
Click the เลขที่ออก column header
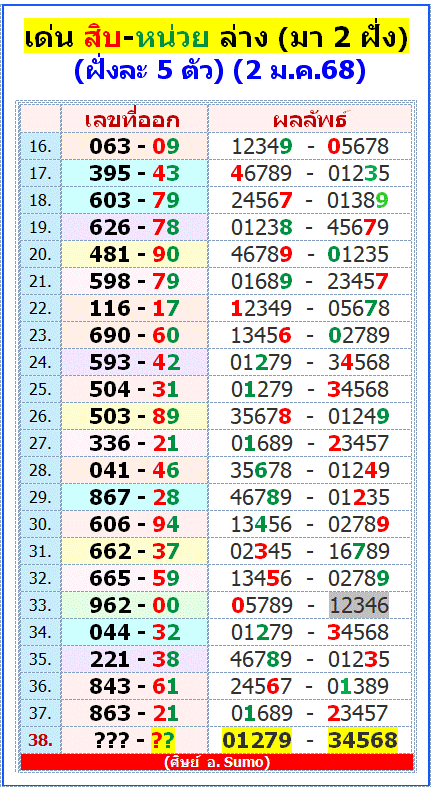tap(133, 120)
